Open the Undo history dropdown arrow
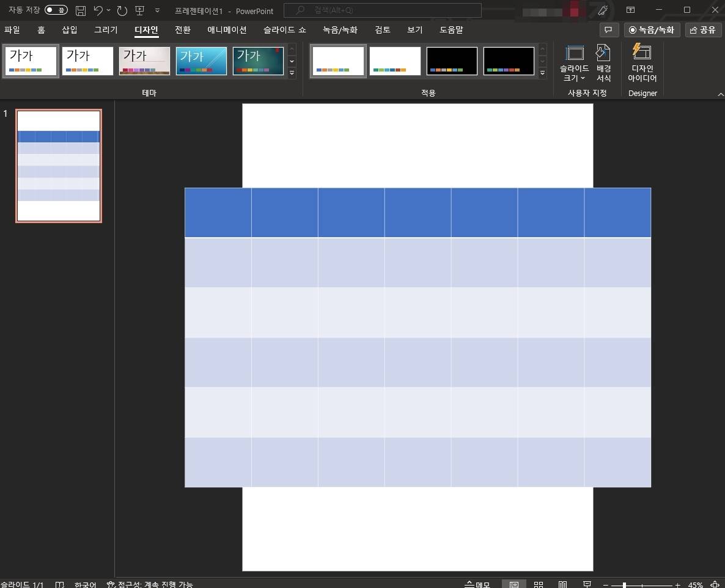725x588 pixels. 109,10
